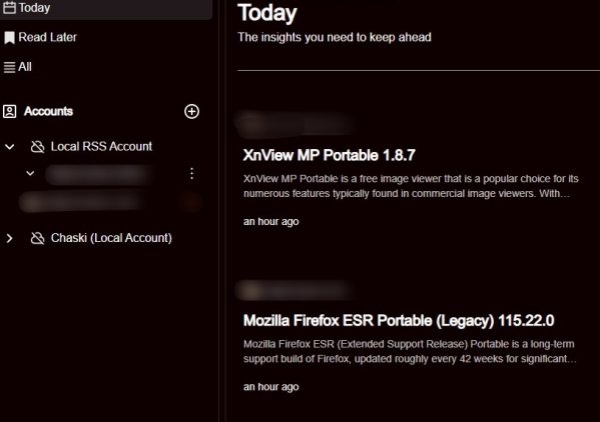600x422 pixels.
Task: Add a new account with the plus icon
Action: (x=191, y=111)
